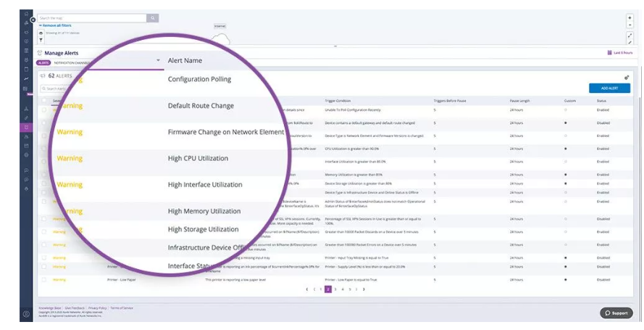Check the select-all checkbox in table header
This screenshot has height=330, width=644.
click(x=44, y=100)
